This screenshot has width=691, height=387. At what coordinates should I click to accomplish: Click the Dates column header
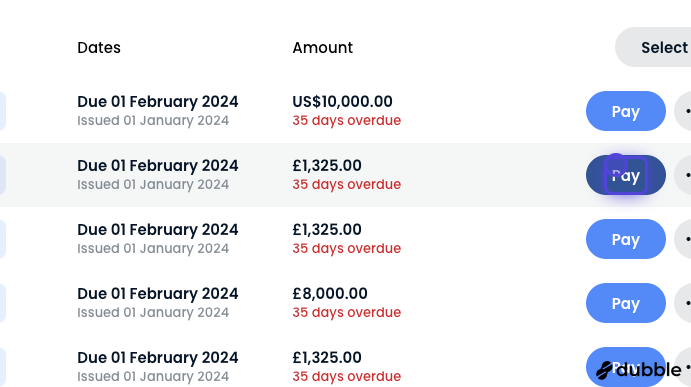(x=99, y=48)
